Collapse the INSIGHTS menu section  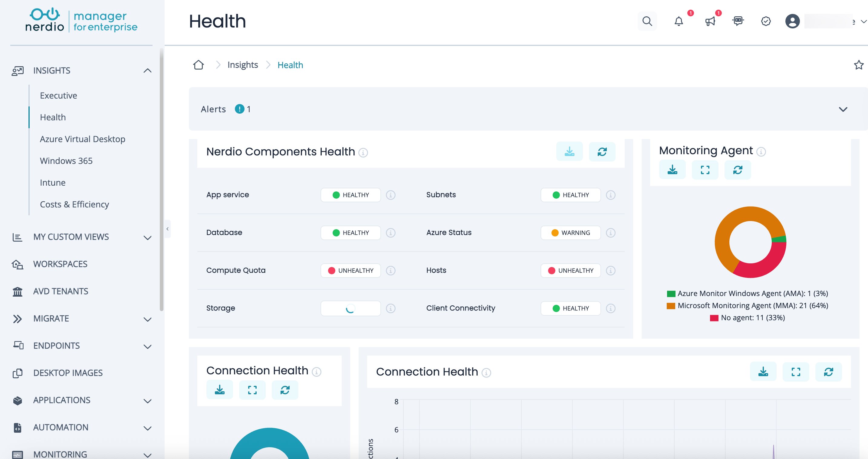147,70
